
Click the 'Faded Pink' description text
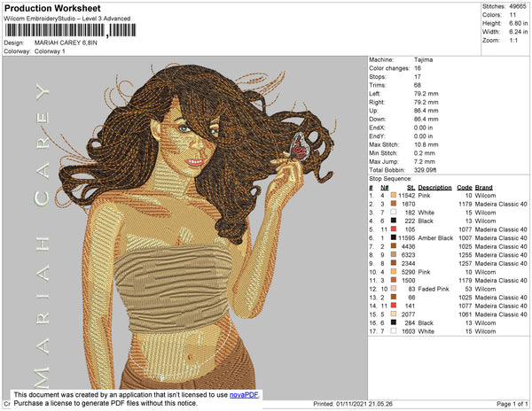click(x=434, y=289)
